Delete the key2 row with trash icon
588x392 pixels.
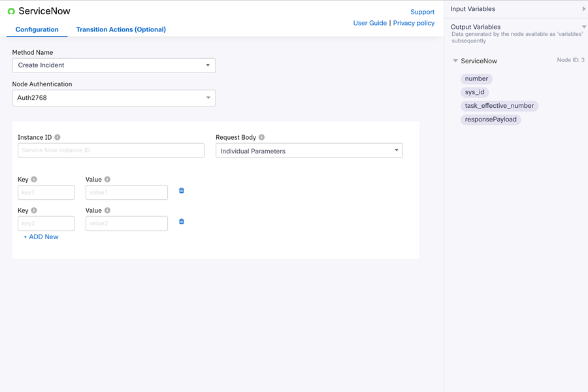[182, 221]
